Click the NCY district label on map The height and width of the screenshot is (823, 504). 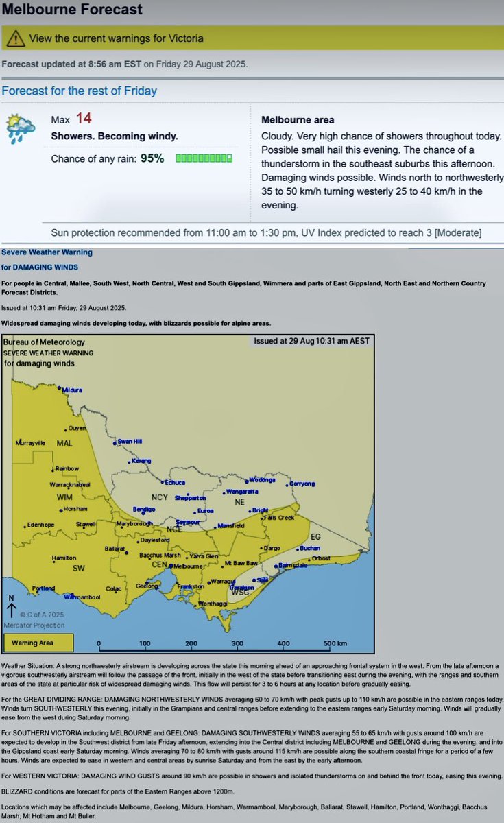(159, 497)
